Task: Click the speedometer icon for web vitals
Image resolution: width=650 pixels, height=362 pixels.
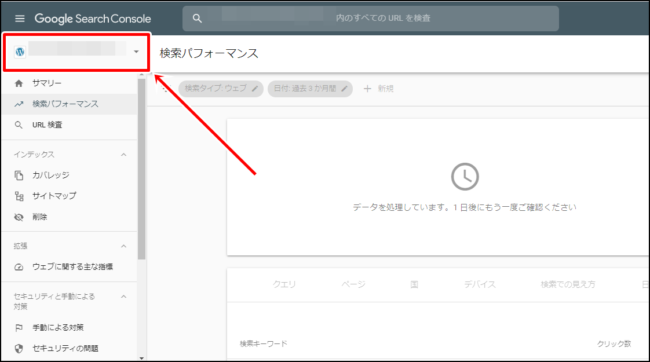Action: tap(19, 267)
